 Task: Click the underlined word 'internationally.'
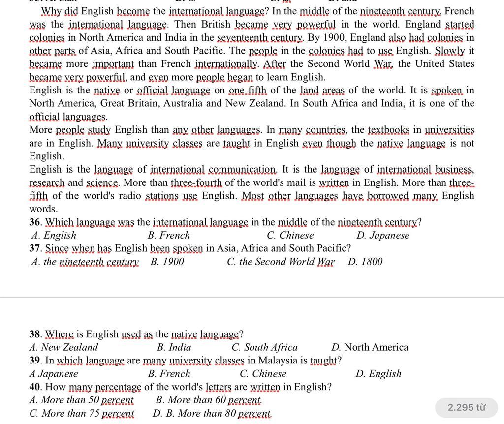(227, 63)
